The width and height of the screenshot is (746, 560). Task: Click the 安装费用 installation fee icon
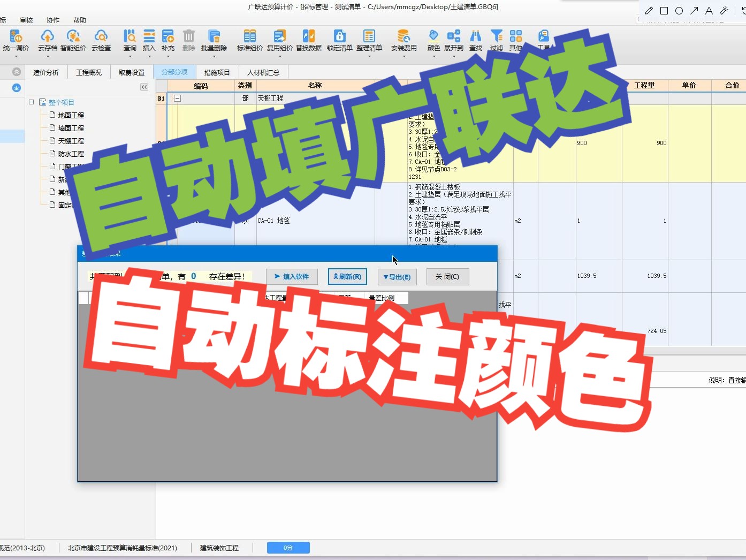(x=404, y=36)
